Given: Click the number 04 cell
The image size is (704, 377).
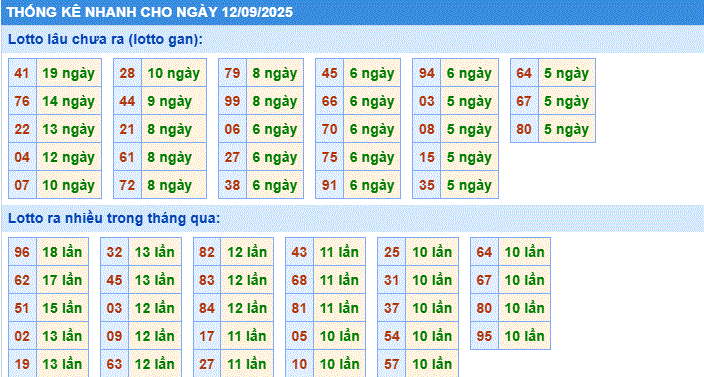Looking at the screenshot, I should coord(22,157).
